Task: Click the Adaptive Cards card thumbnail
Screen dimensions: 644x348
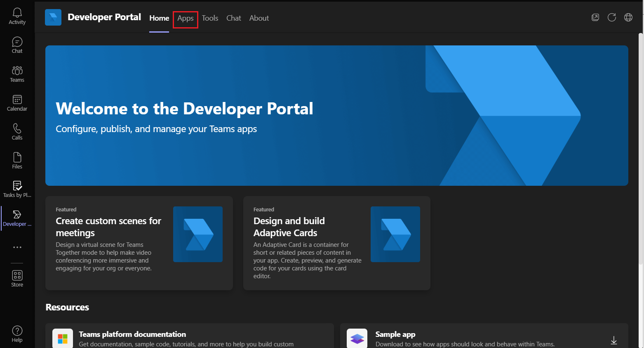Action: pos(395,234)
